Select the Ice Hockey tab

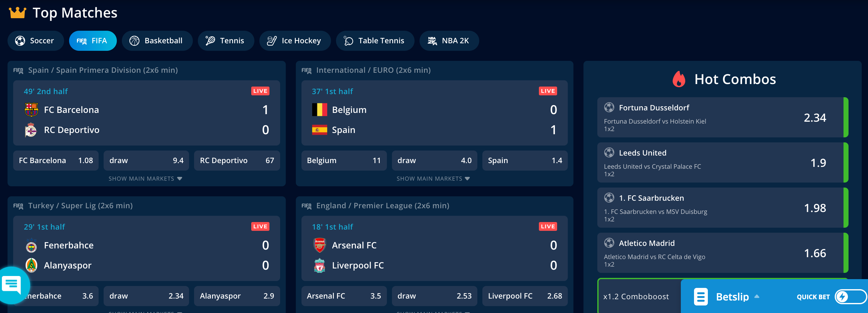(295, 41)
